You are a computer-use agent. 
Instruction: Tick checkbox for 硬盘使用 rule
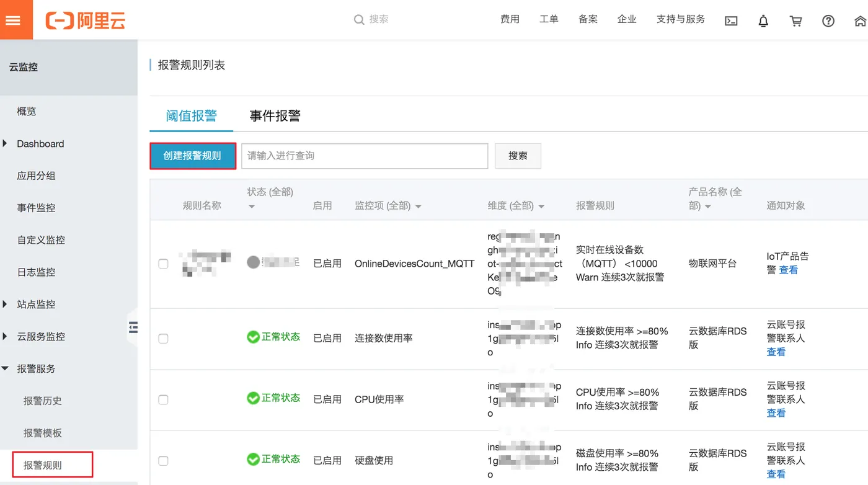(x=163, y=461)
